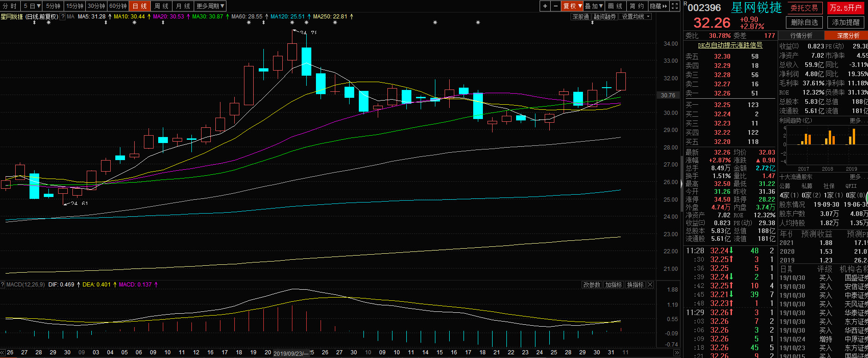868x358 pixels.
Task: Click the 融资融券 button
Action: coord(605,17)
